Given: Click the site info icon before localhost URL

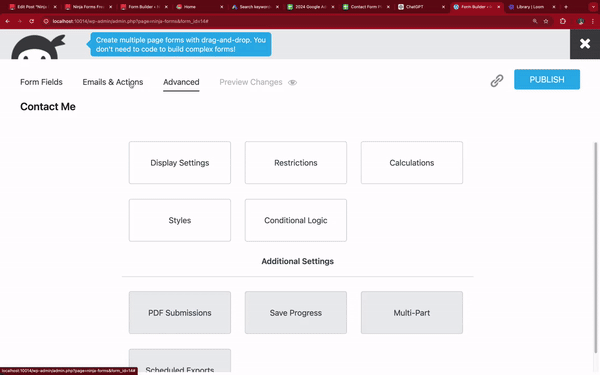Looking at the screenshot, I should pos(46,21).
